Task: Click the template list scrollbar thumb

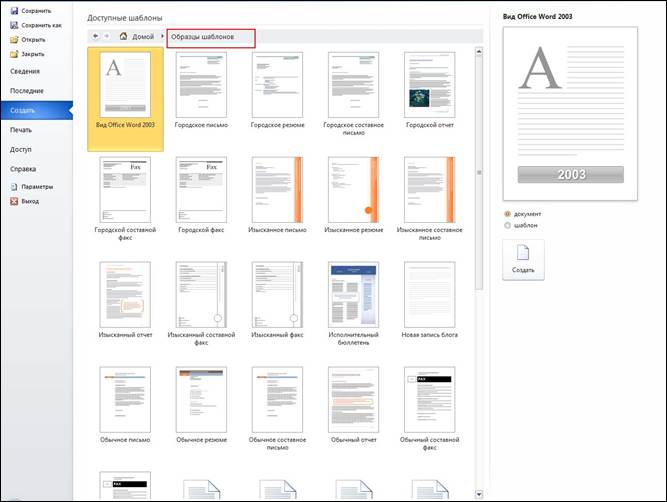Action: [x=479, y=172]
